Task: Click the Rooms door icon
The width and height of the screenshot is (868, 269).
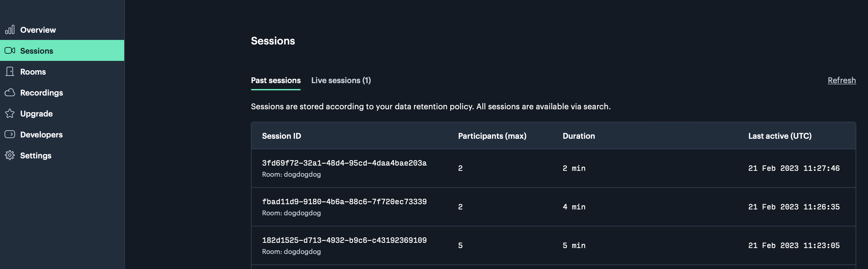Action: click(x=10, y=72)
